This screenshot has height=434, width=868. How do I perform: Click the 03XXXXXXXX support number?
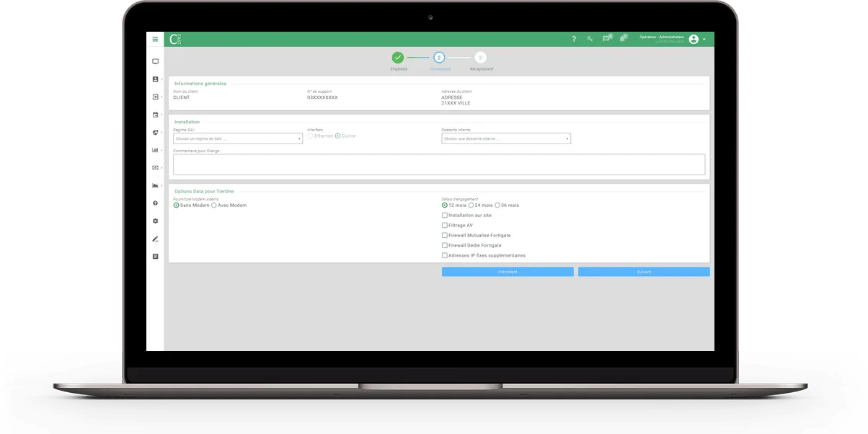322,97
